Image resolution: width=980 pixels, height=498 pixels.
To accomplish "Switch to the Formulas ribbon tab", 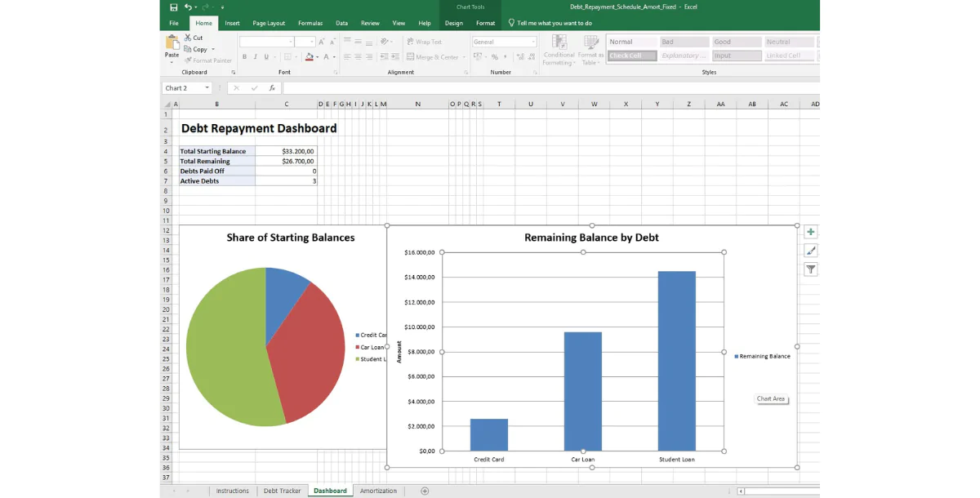I will [x=310, y=23].
